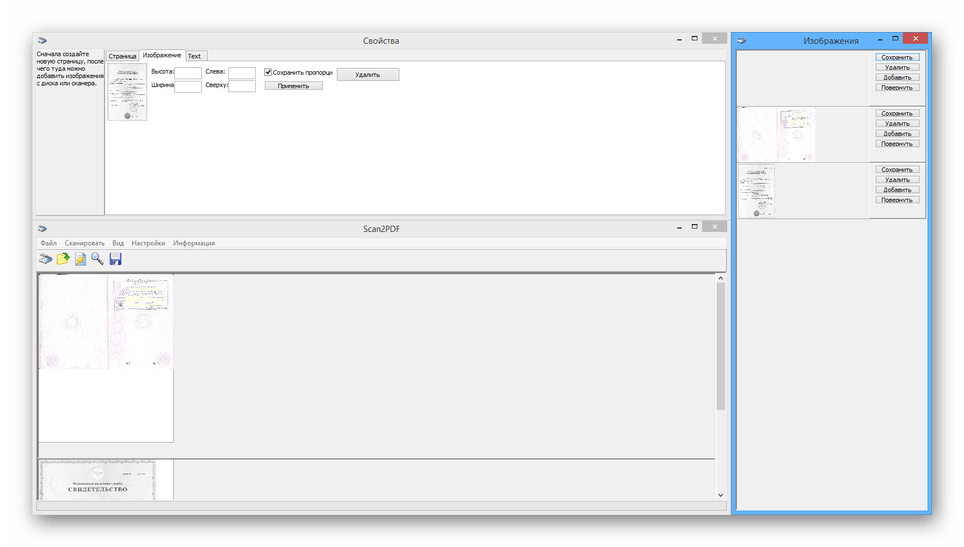The height and width of the screenshot is (547, 964).
Task: Select document thumbnail in the Свойства panel
Action: (x=127, y=93)
